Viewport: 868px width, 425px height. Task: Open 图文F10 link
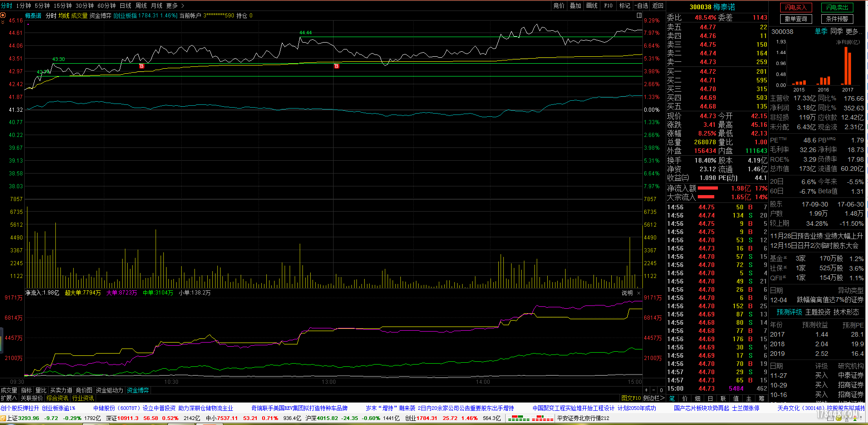coord(631,398)
